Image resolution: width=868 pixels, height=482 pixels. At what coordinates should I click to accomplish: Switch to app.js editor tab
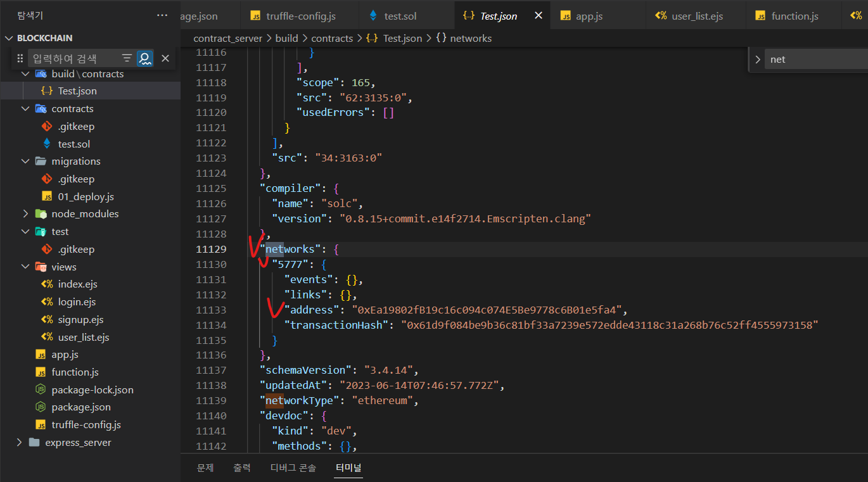pos(589,16)
